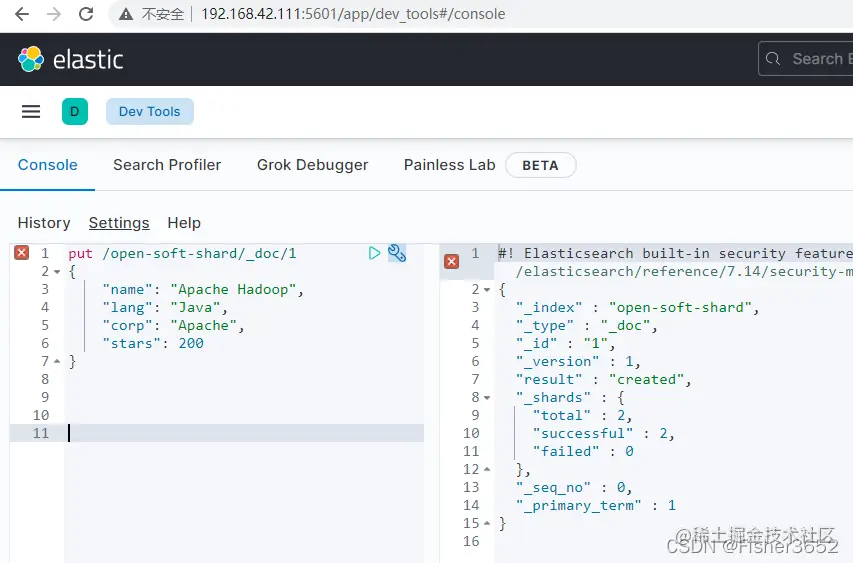
Task: Send request with green play icon
Action: click(374, 253)
